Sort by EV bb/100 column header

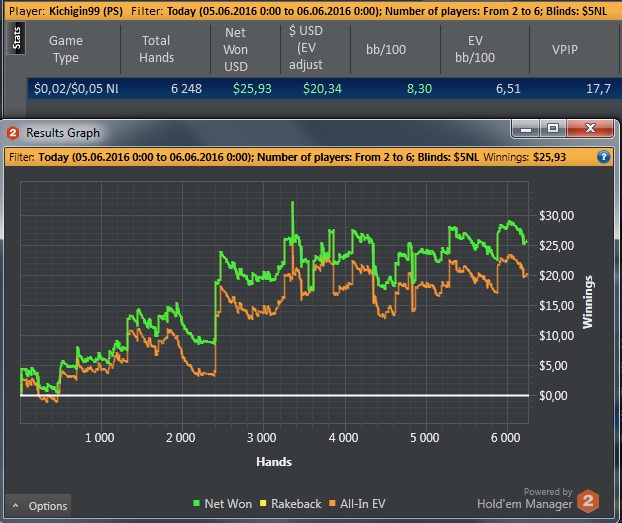(475, 49)
